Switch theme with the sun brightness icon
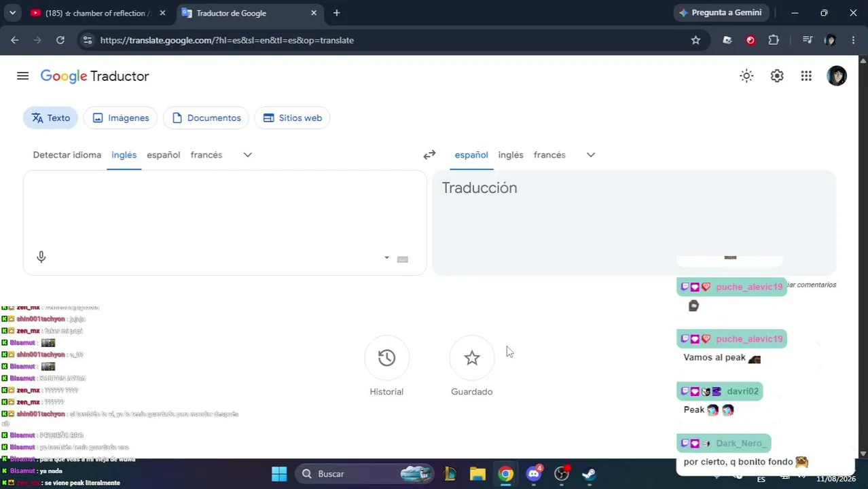 [x=746, y=76]
